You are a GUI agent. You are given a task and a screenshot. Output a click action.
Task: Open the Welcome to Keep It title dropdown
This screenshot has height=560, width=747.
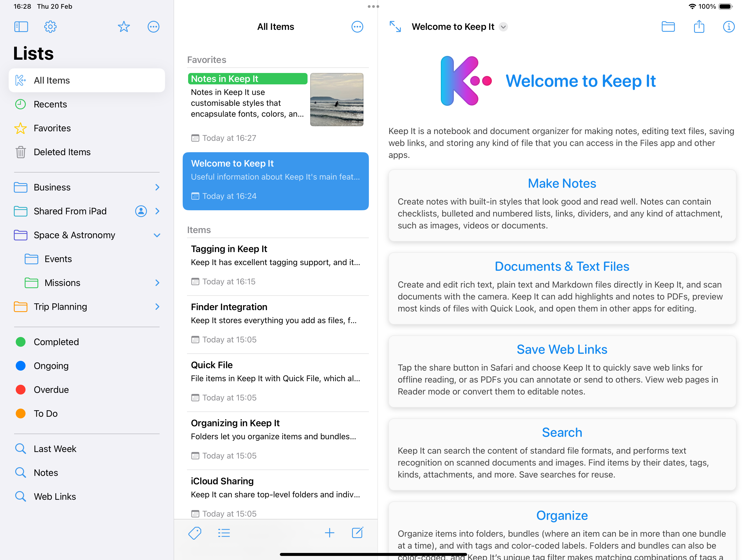[503, 27]
